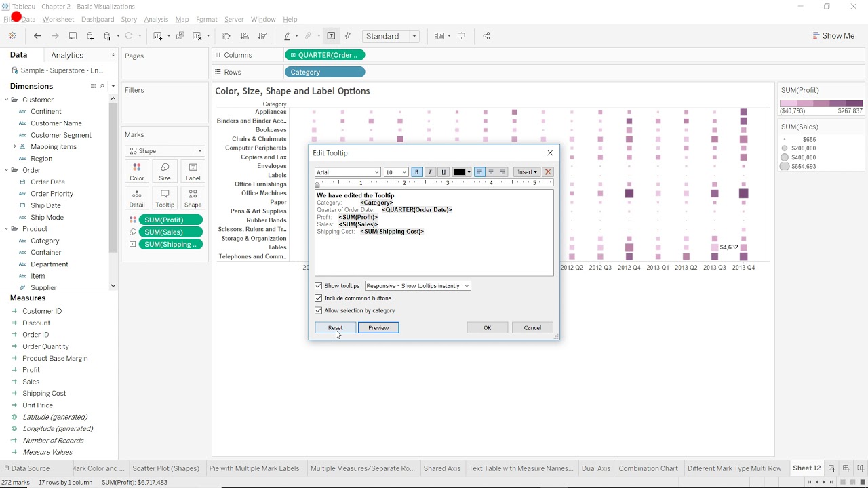Open the Color mark card
Viewport: 868px width, 488px height.
point(137,172)
